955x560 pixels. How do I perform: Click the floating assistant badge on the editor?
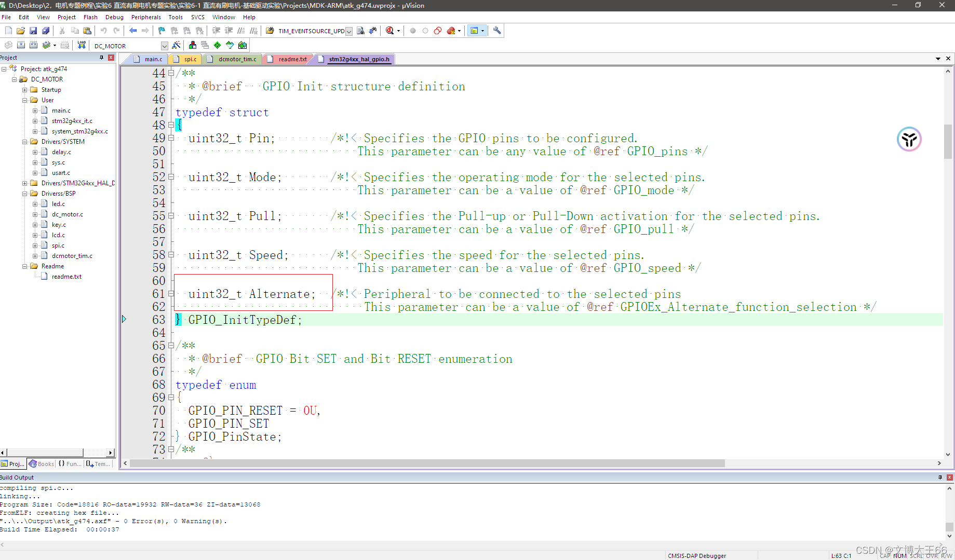909,139
